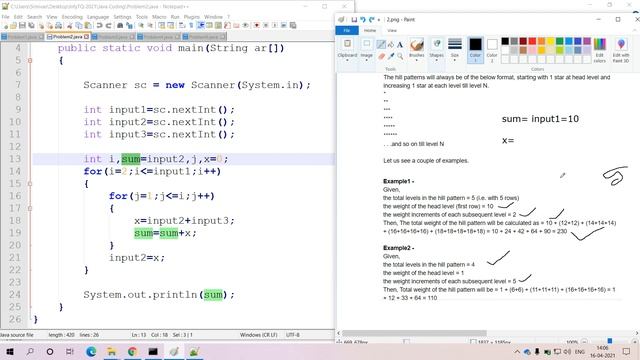Viewport: 640px width, 360px height.
Task: Pick the yellow swatch in Paint palette
Action: [550, 41]
